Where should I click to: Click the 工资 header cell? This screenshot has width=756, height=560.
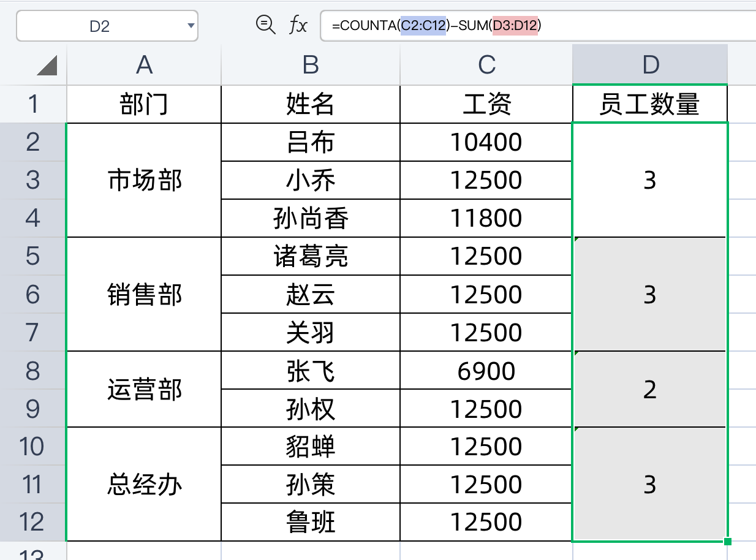coord(486,104)
